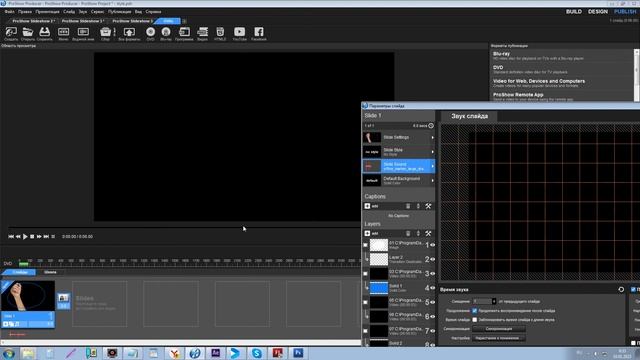The height and width of the screenshot is (360, 640).
Task: Toggle visibility eye of Layer 2
Action: pos(432,259)
